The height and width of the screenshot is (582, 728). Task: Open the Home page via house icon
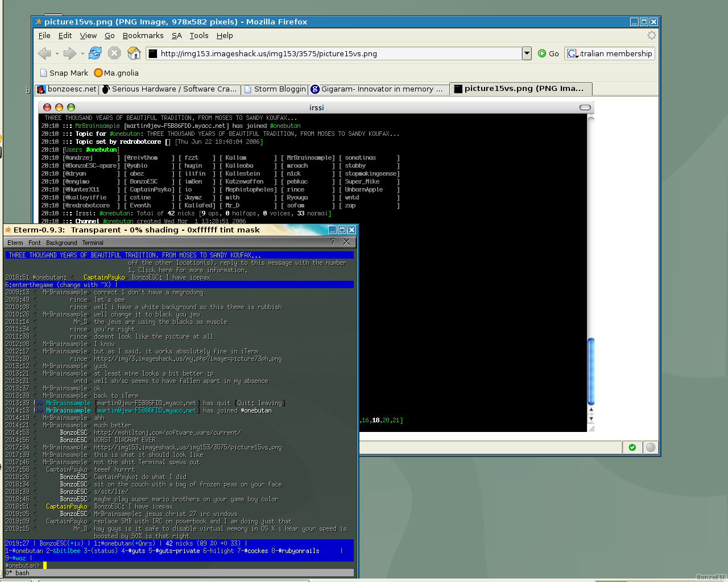[134, 53]
